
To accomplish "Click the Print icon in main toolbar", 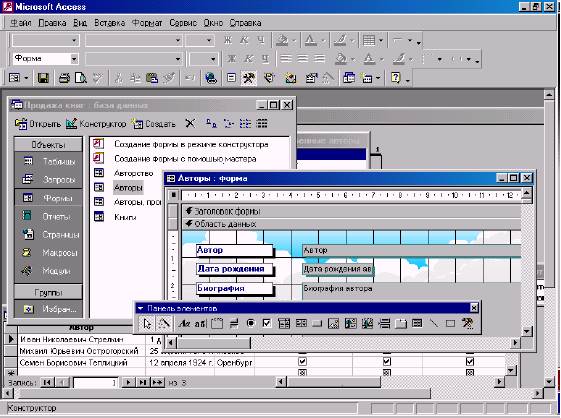I will [x=64, y=78].
